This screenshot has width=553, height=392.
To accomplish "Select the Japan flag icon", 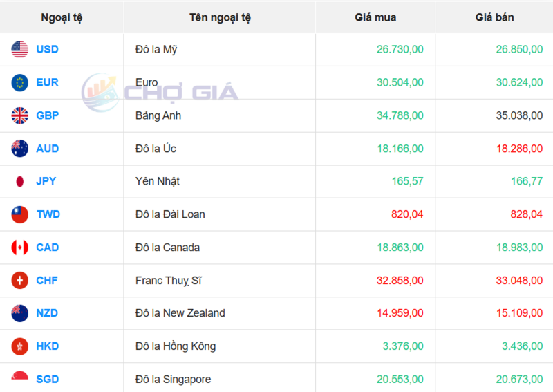I will tap(19, 181).
